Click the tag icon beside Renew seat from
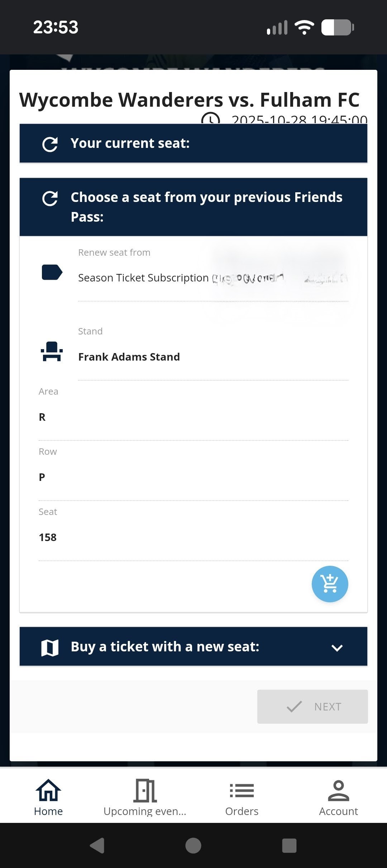 pos(52,272)
